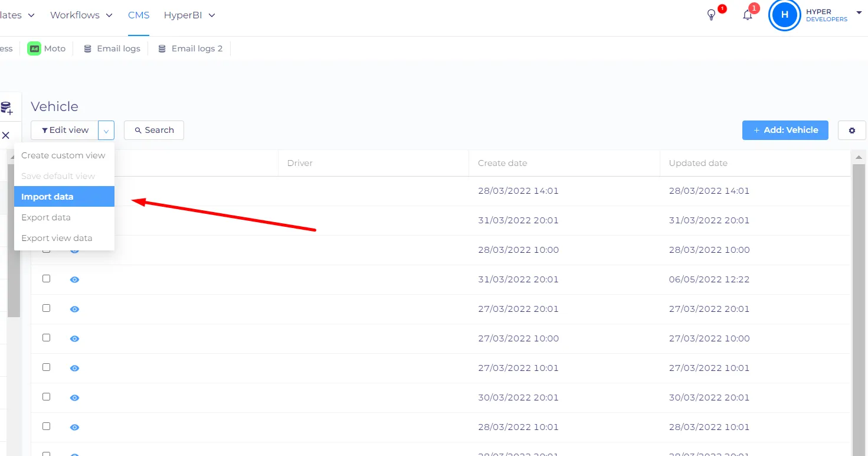Click the Search button
This screenshot has width=868, height=456.
click(x=154, y=130)
